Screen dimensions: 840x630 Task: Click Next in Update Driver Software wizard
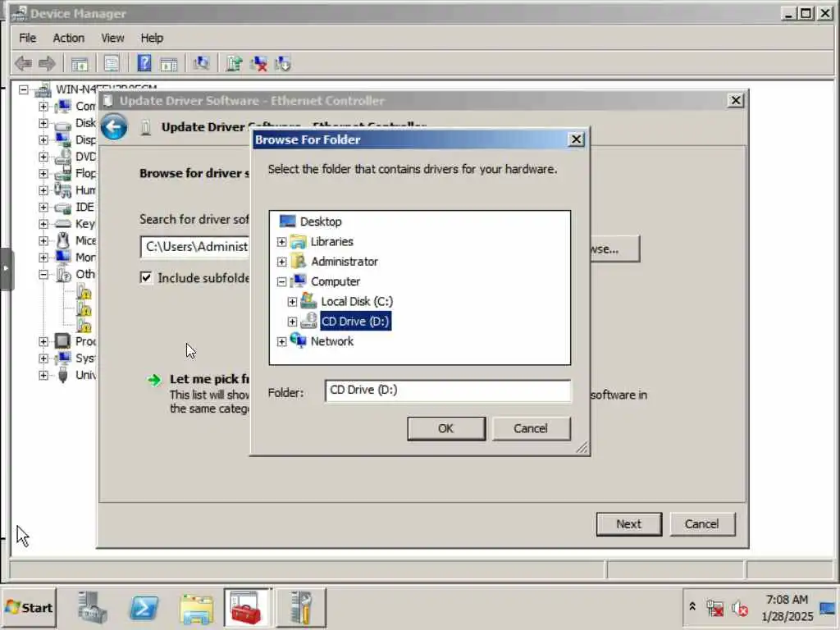(629, 524)
